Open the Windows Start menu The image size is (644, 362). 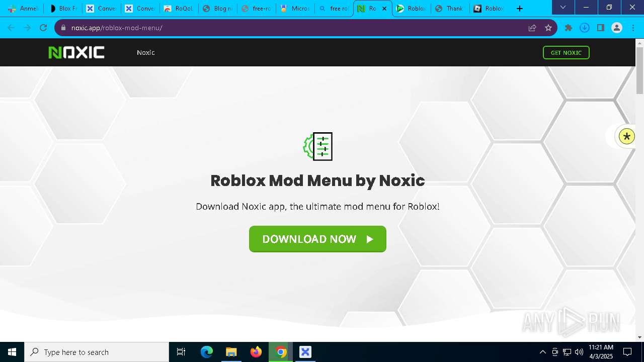[x=12, y=352]
